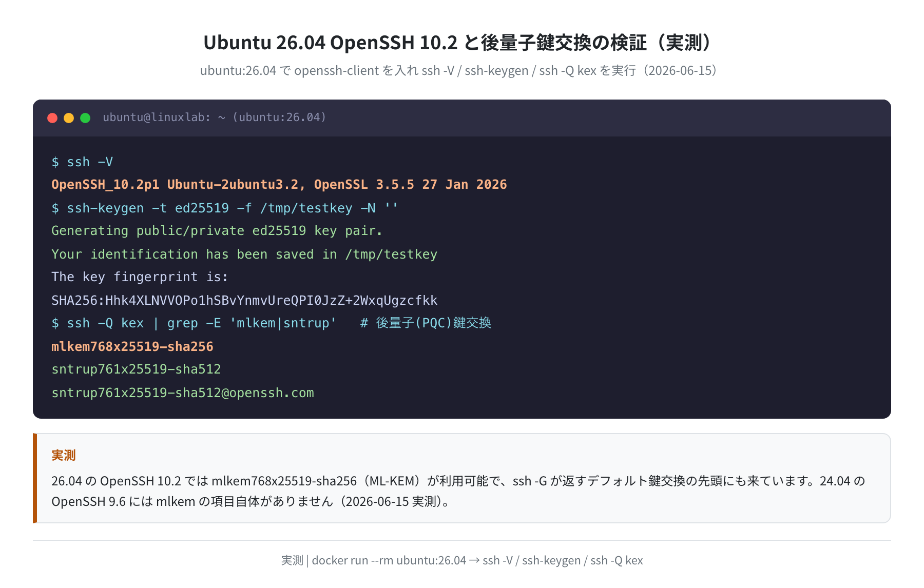The height and width of the screenshot is (588, 924).
Task: Click the OpenSSH_10.2p1 version output line
Action: coord(279,185)
